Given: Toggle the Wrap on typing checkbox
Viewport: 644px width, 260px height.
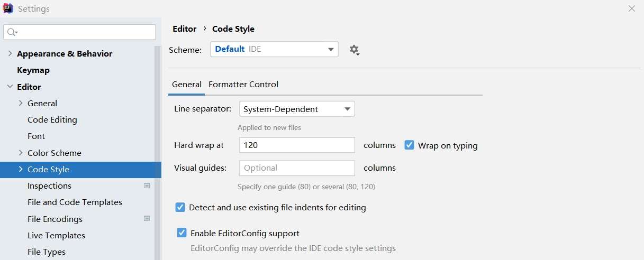Looking at the screenshot, I should click(409, 145).
